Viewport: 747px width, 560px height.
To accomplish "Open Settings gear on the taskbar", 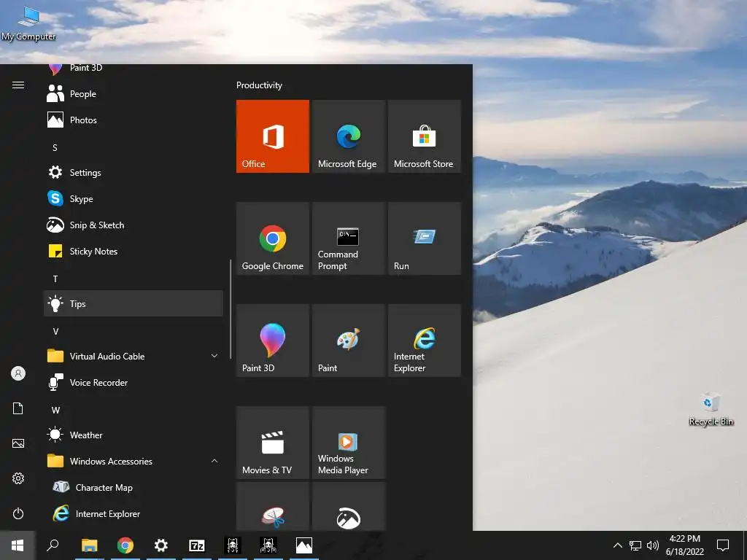I will pyautogui.click(x=161, y=545).
